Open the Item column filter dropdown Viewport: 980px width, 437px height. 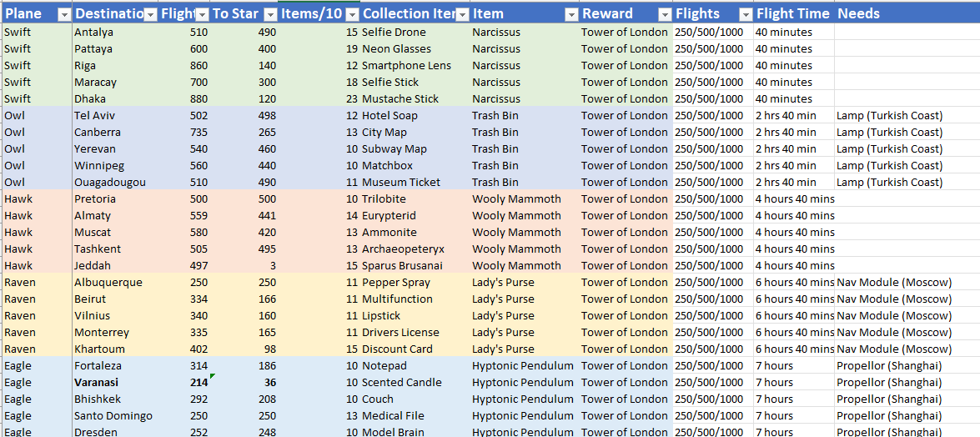tap(571, 14)
